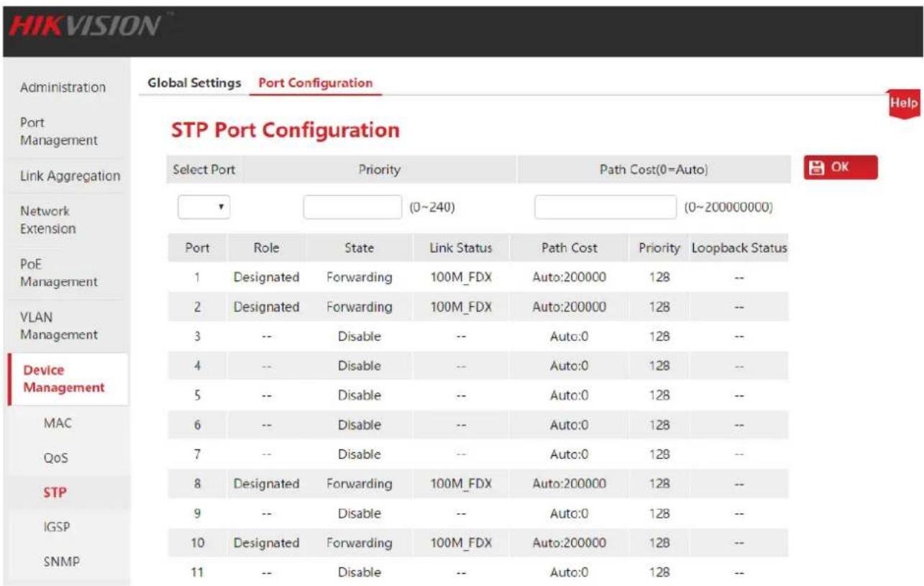Image resolution: width=924 pixels, height=586 pixels.
Task: Click port number 9 cell
Action: (x=197, y=513)
